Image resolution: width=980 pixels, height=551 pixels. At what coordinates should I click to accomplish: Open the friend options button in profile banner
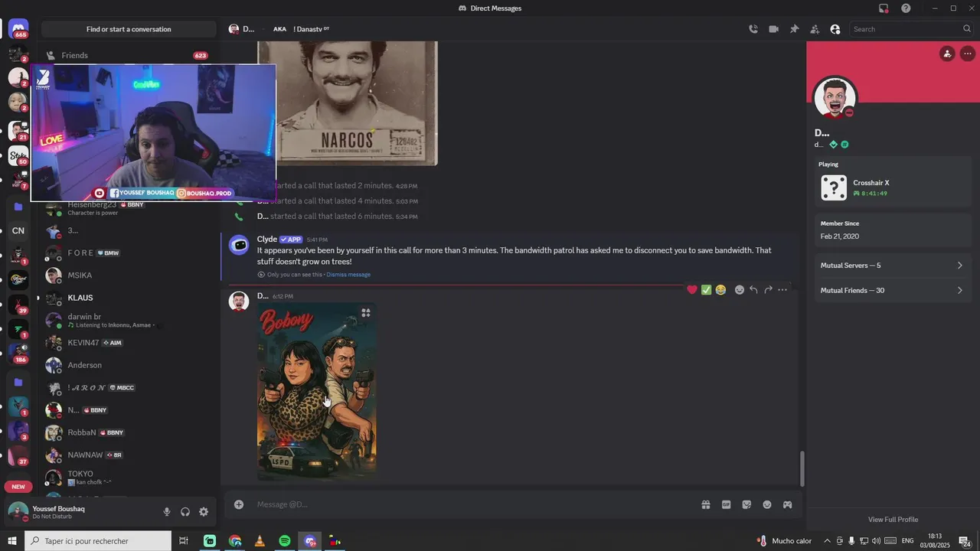[x=947, y=54]
